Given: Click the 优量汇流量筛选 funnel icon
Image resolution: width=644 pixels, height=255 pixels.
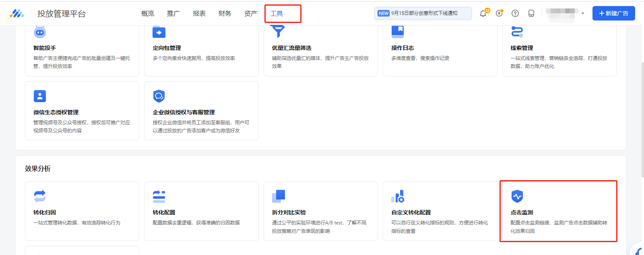Looking at the screenshot, I should (x=278, y=31).
